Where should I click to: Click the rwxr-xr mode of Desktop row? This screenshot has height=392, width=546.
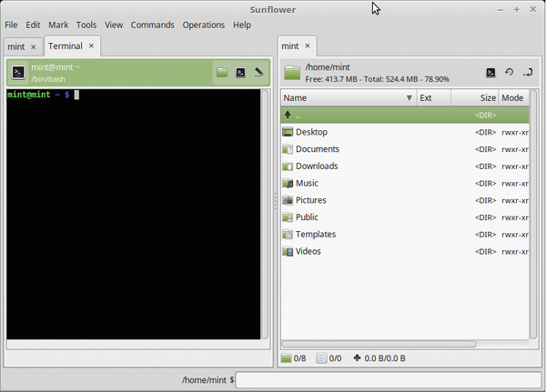click(515, 132)
